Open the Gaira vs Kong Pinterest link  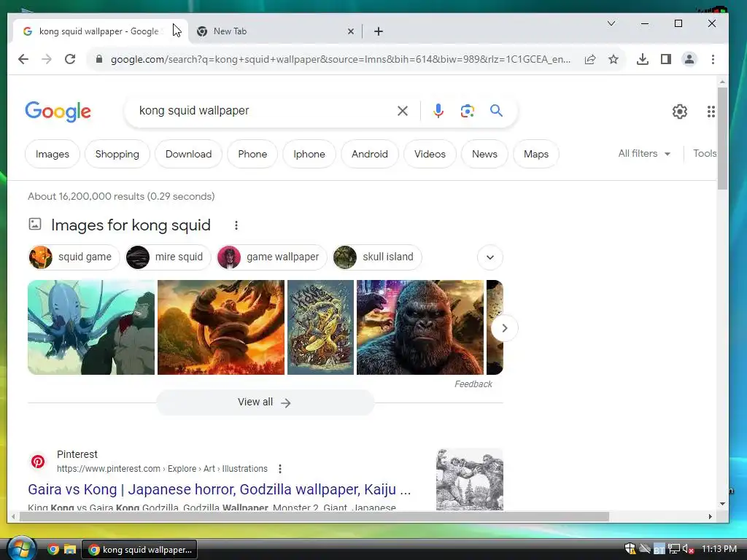coord(219,489)
